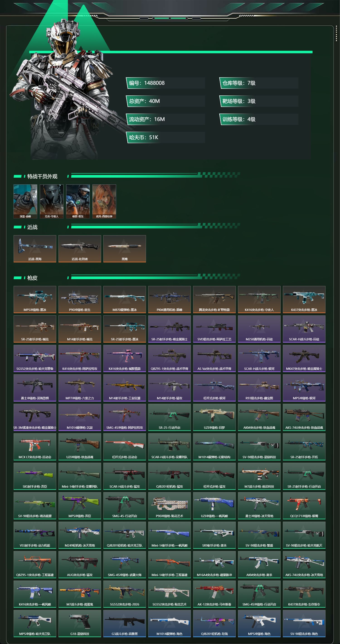Choose the 疾风-西部往事 operator portrait
Screen dimensions: 340x644
(104, 201)
